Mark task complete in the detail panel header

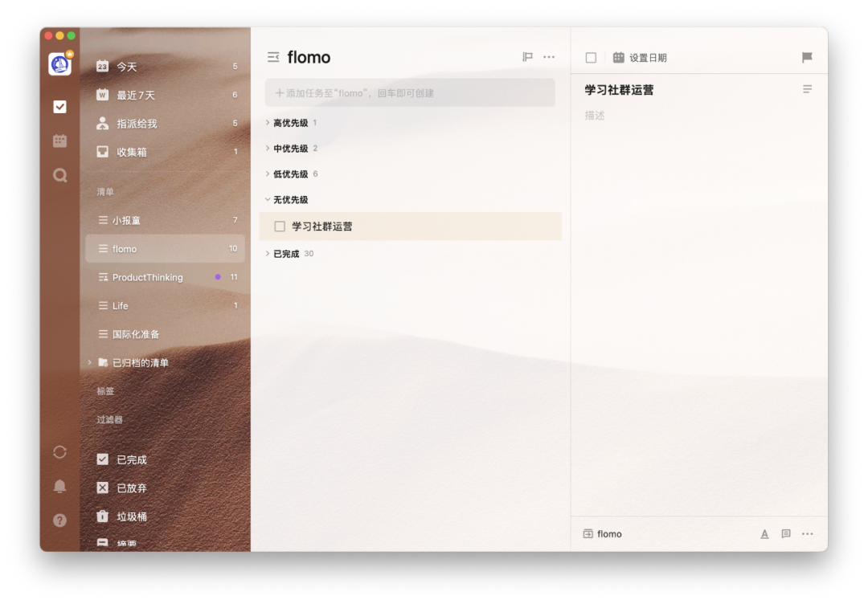coord(591,58)
